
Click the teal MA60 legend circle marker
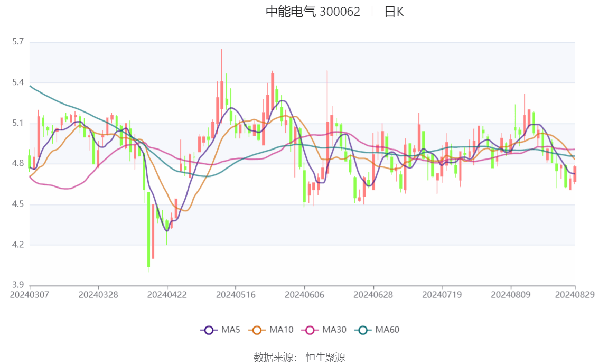363,330
